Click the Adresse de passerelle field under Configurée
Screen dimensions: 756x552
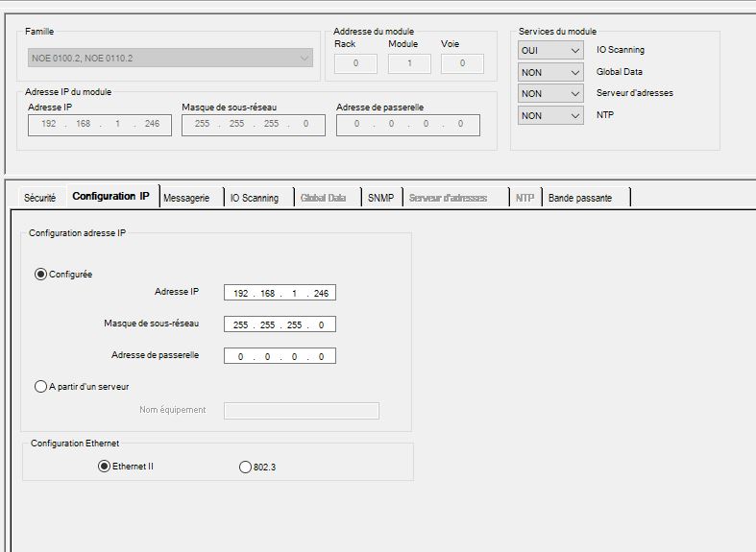pyautogui.click(x=280, y=356)
